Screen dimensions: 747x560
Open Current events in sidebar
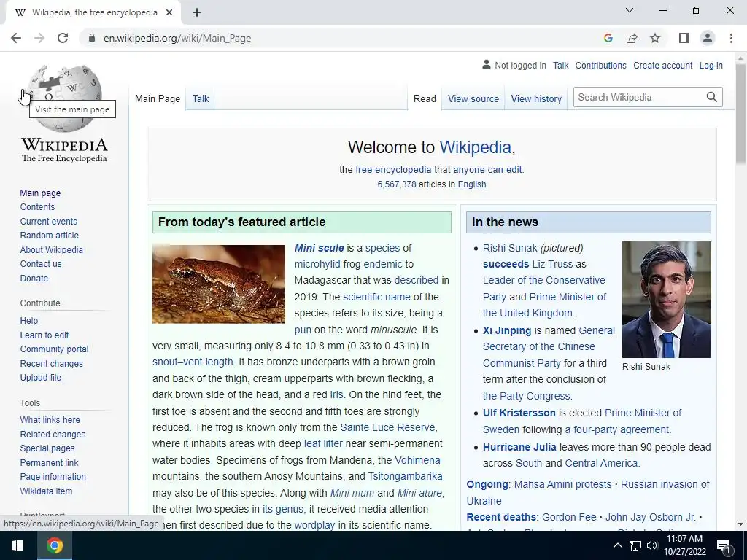tap(48, 221)
